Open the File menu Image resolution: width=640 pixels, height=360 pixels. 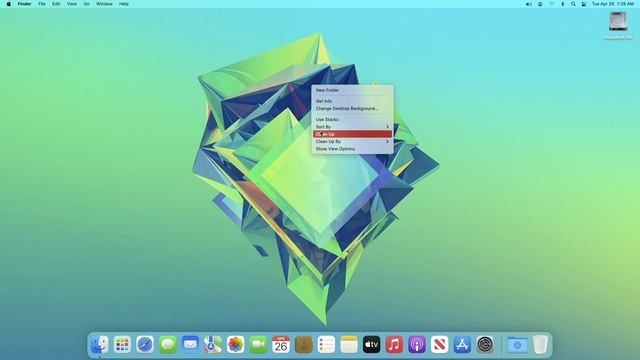click(x=42, y=4)
